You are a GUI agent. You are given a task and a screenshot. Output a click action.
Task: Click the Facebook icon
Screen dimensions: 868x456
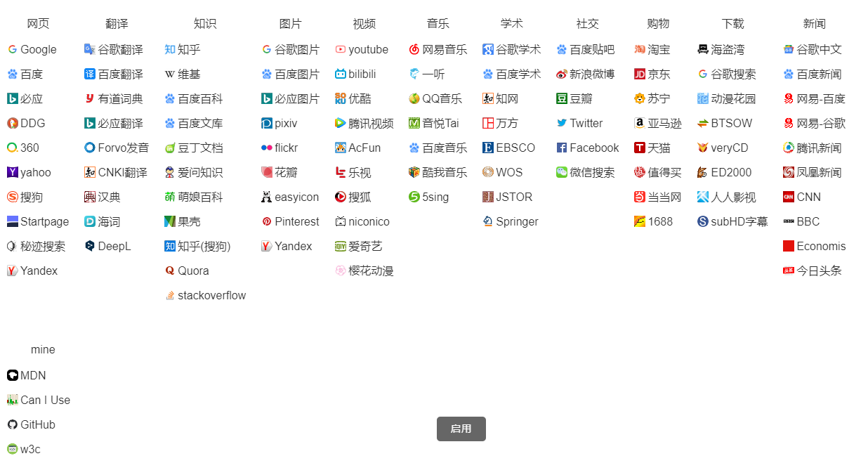pyautogui.click(x=562, y=148)
